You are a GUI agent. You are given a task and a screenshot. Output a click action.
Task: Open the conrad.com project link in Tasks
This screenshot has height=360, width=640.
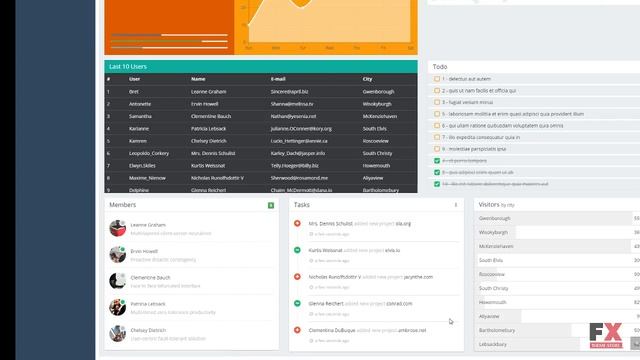point(399,304)
